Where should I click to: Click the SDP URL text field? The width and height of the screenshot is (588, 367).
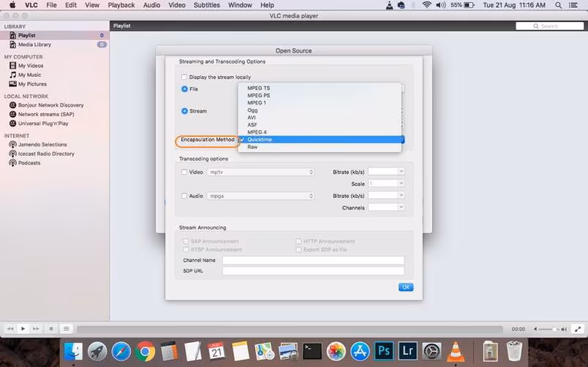coord(313,270)
